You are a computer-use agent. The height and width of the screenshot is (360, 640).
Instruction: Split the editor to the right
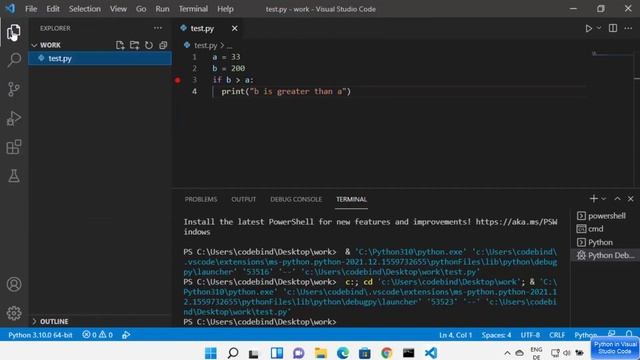(x=613, y=28)
